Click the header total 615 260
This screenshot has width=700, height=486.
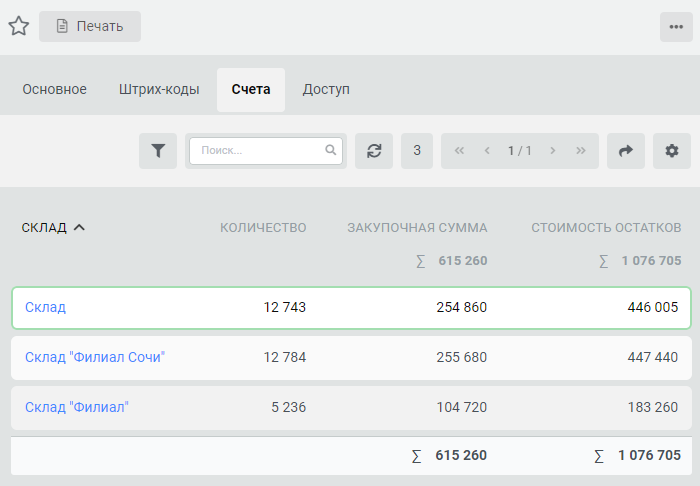tap(463, 261)
